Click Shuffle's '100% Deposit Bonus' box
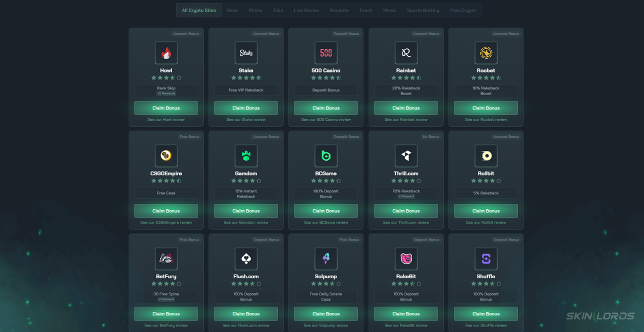 tap(486, 296)
